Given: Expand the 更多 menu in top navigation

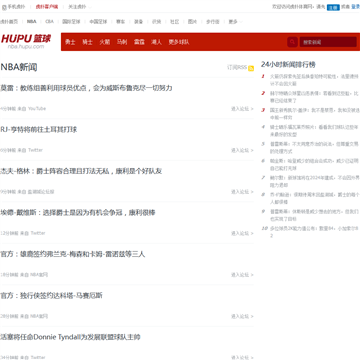Looking at the screenshot, I should coord(235,22).
